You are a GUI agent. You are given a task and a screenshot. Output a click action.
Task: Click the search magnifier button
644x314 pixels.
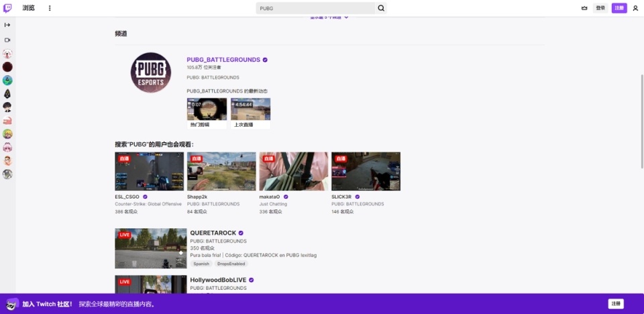click(x=381, y=8)
